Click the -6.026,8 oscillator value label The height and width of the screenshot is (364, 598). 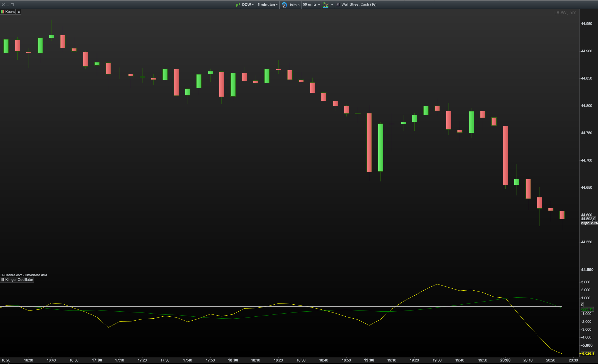[587, 354]
